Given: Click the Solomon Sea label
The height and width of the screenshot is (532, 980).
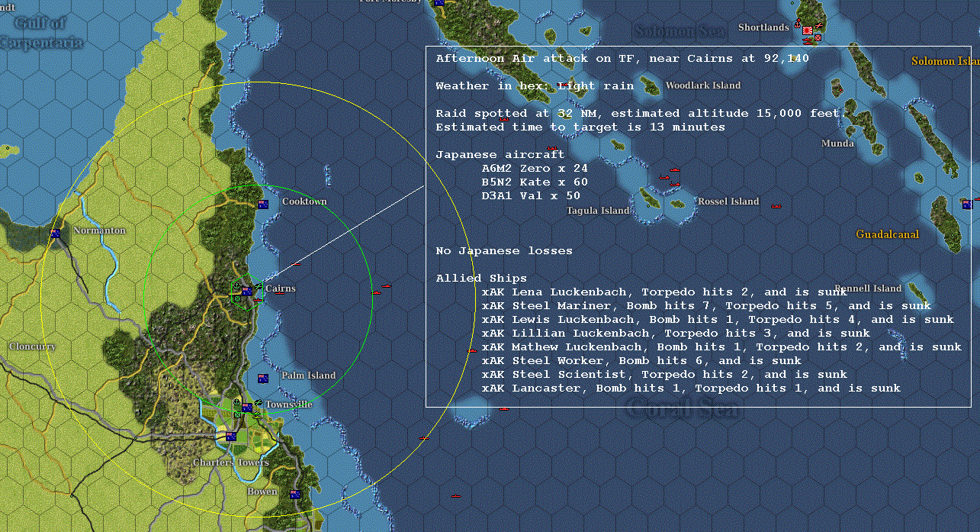Looking at the screenshot, I should pyautogui.click(x=678, y=31).
